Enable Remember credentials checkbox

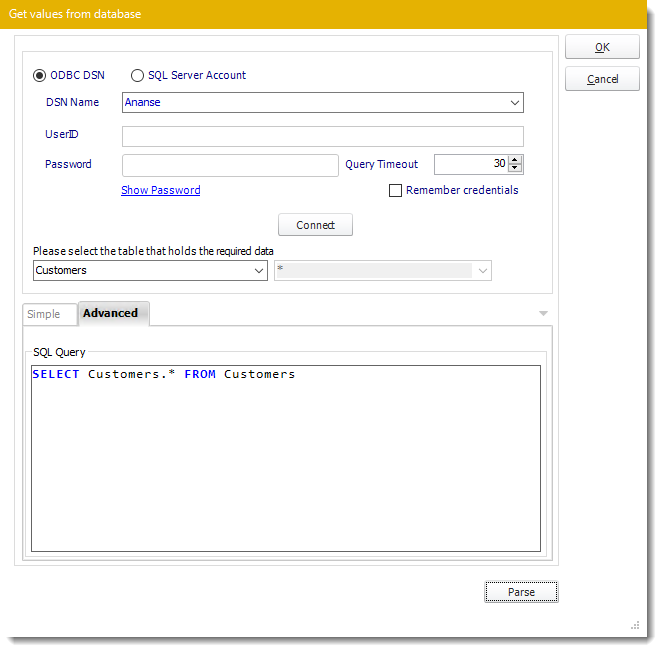(395, 190)
